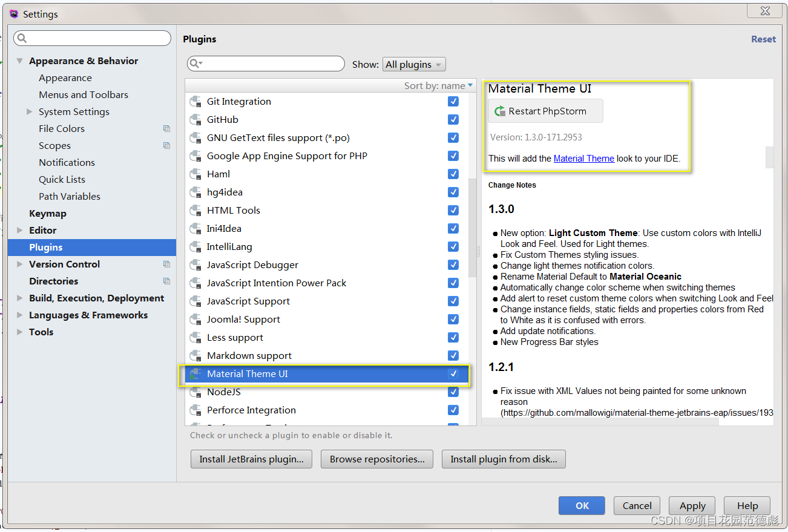
Task: Open the Material Theme hyperlink
Action: click(584, 159)
